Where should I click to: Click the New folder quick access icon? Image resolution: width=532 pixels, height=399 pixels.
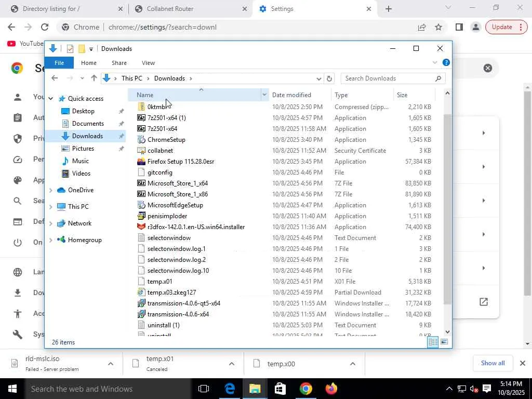point(82,49)
